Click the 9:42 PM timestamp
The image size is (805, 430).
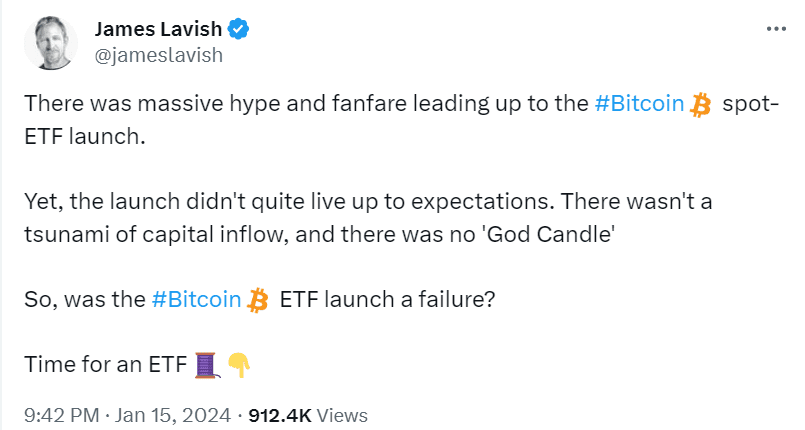tap(58, 414)
